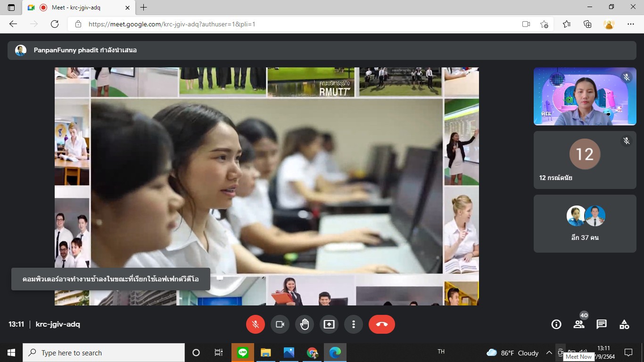
Task: Click the camera permission icon in address bar
Action: pos(526,24)
